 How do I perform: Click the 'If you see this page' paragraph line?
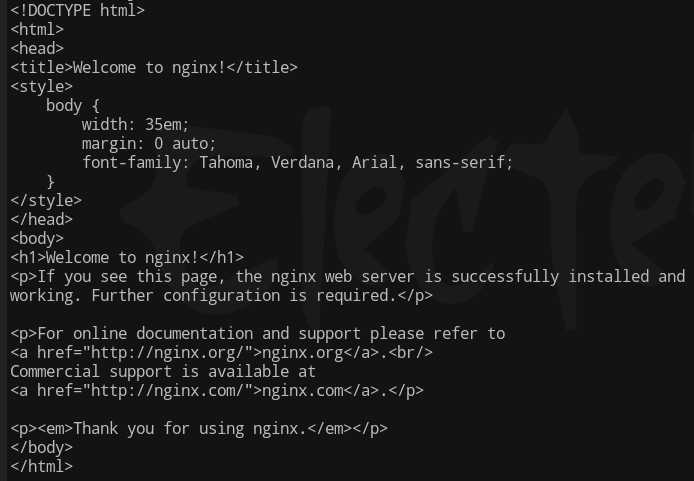[x=347, y=277]
